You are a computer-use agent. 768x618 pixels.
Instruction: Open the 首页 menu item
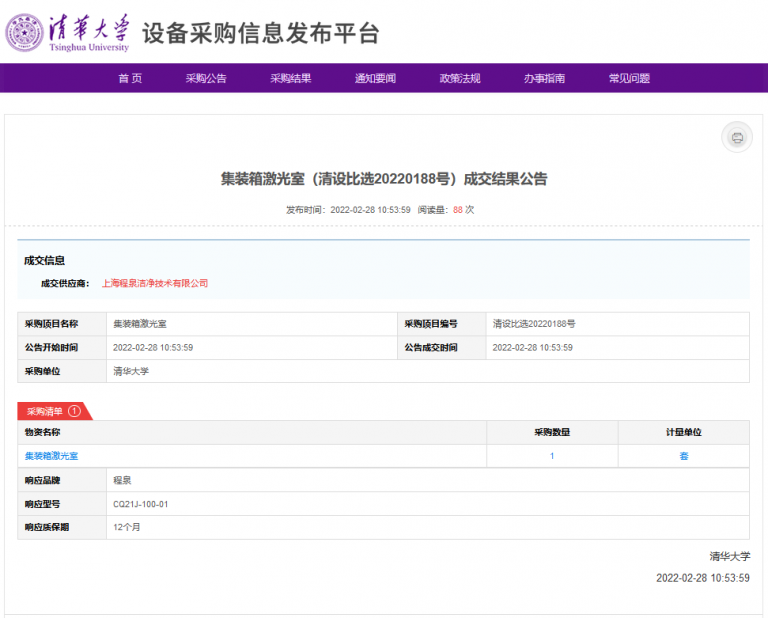coord(130,78)
